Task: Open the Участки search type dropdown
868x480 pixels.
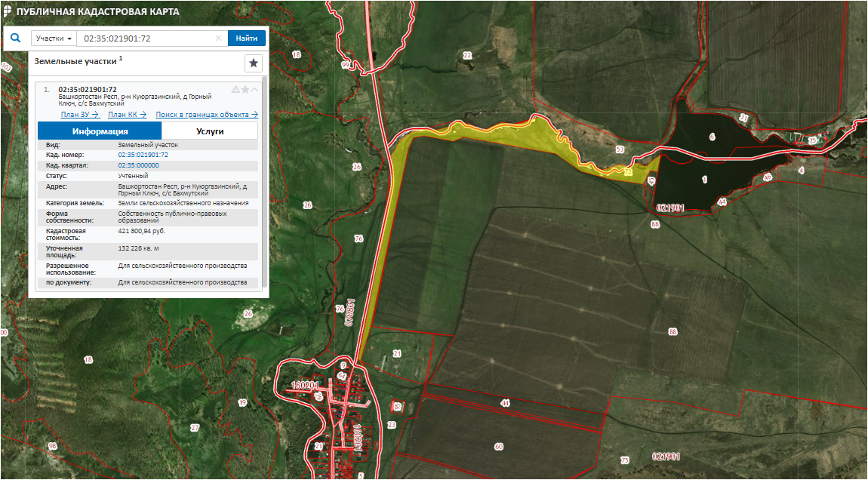Action: [54, 38]
